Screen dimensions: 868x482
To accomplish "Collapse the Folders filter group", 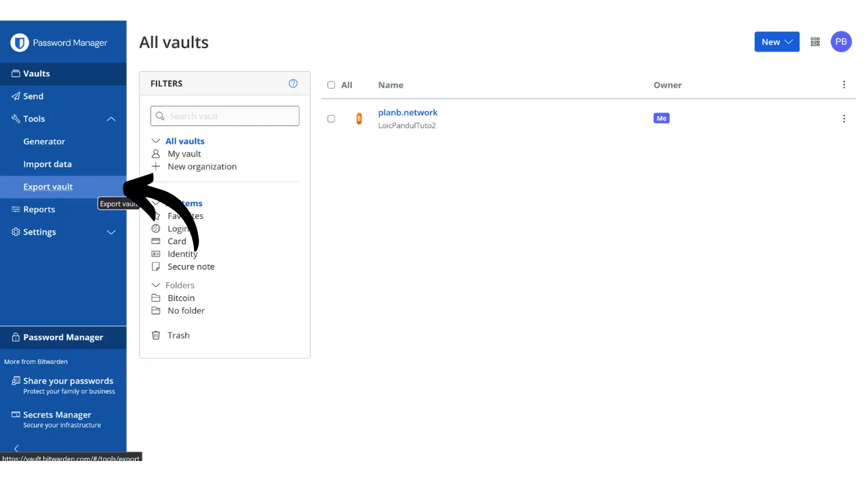I will coord(156,285).
